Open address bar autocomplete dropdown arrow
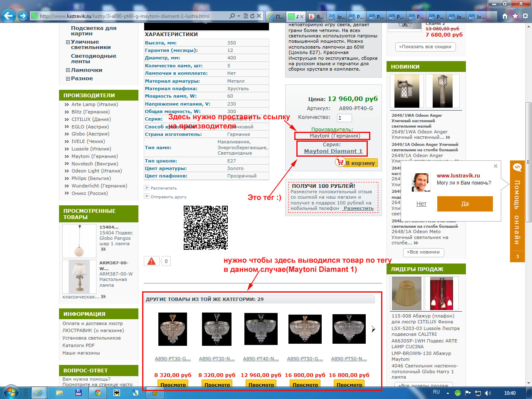The width and height of the screenshot is (532, 399). (x=239, y=16)
